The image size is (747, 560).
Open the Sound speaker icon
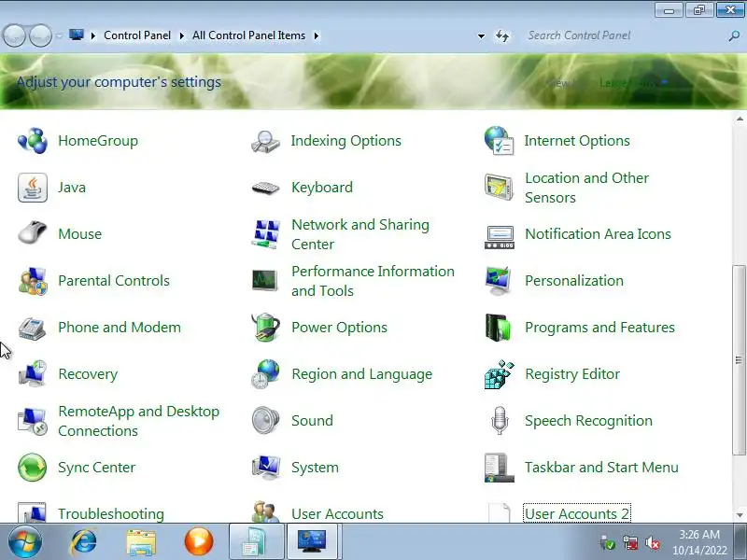click(x=265, y=421)
